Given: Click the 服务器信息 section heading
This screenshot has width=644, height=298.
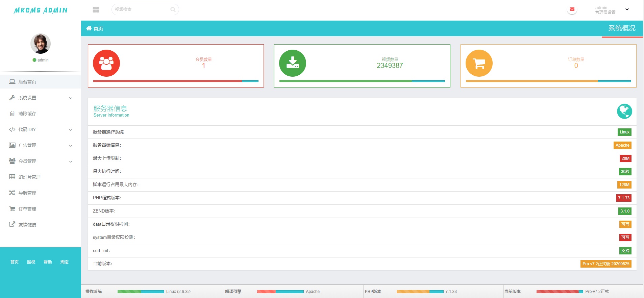Looking at the screenshot, I should (110, 108).
